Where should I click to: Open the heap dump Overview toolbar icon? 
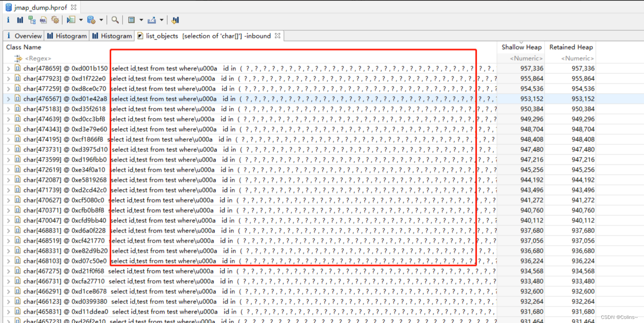8,20
